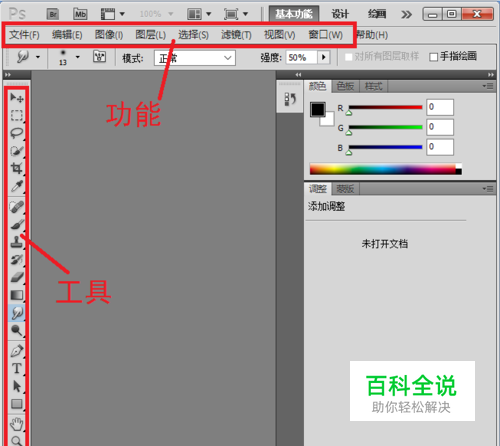Select the Hand tool
The width and height of the screenshot is (500, 446).
point(17,424)
